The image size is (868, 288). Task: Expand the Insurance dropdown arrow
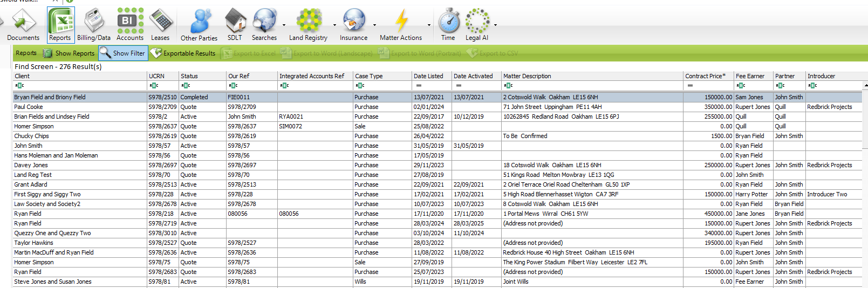tap(374, 25)
